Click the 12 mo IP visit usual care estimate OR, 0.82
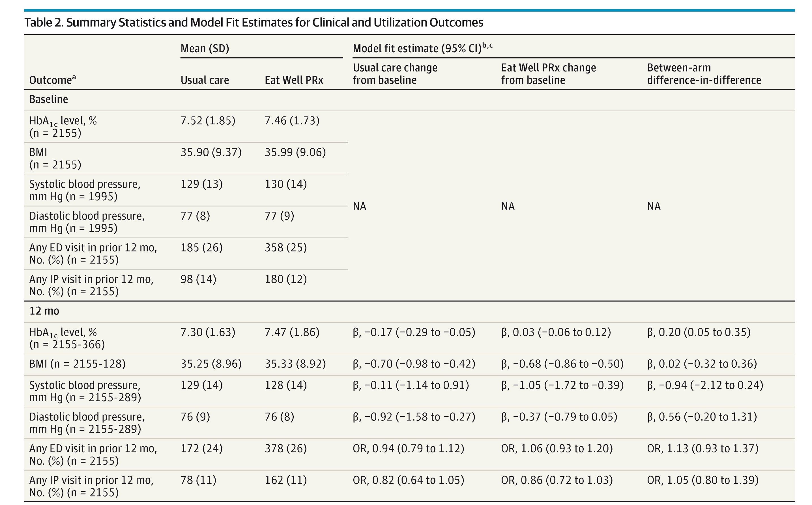This screenshot has height=505, width=812. point(408,480)
